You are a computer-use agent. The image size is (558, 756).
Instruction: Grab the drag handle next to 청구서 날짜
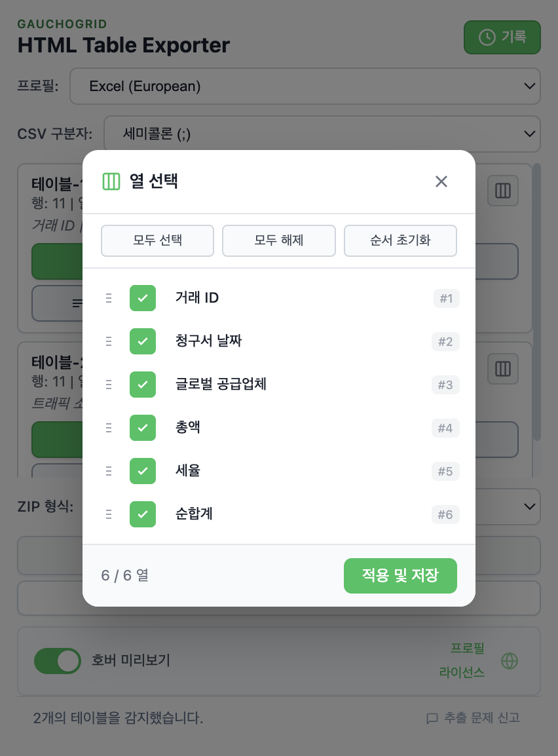(108, 341)
